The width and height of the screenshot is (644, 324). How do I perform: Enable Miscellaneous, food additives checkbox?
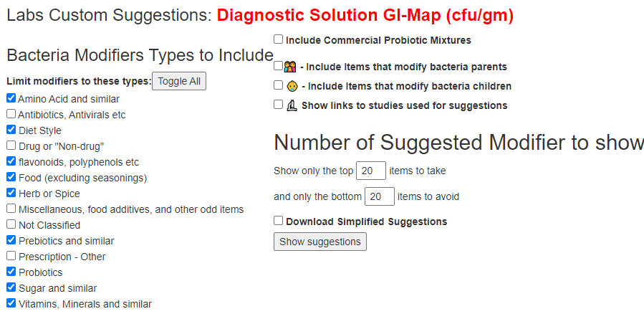(x=11, y=209)
